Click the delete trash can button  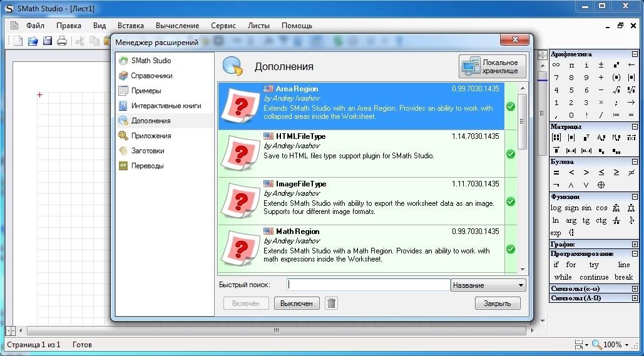[x=332, y=303]
